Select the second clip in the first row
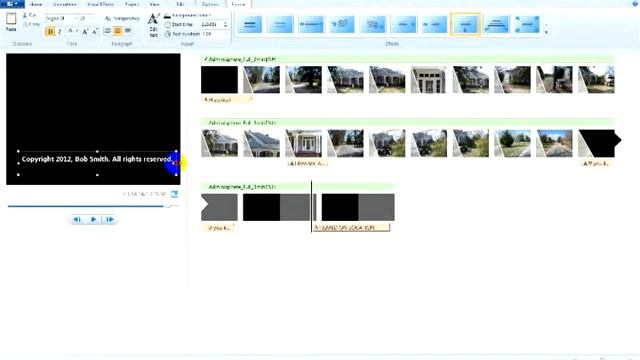The width and height of the screenshot is (640, 360). tap(262, 80)
